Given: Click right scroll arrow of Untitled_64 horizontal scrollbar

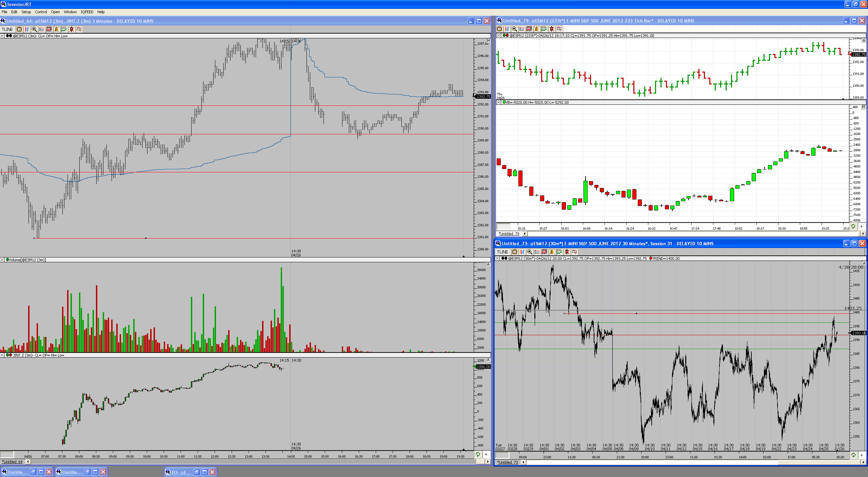Looking at the screenshot, I should click(488, 461).
